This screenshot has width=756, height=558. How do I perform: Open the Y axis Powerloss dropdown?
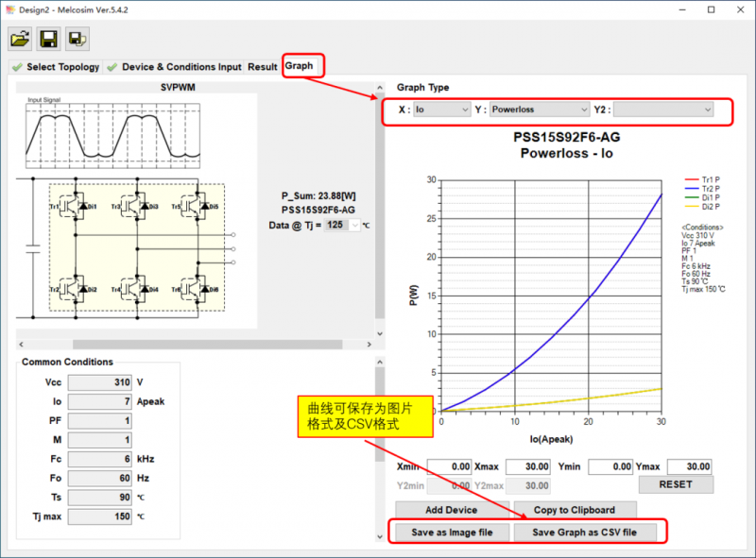539,110
